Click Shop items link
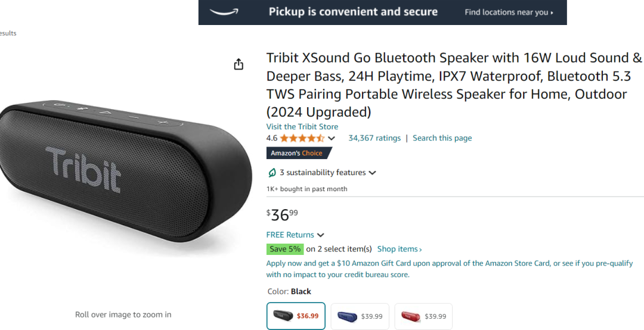 pos(399,249)
